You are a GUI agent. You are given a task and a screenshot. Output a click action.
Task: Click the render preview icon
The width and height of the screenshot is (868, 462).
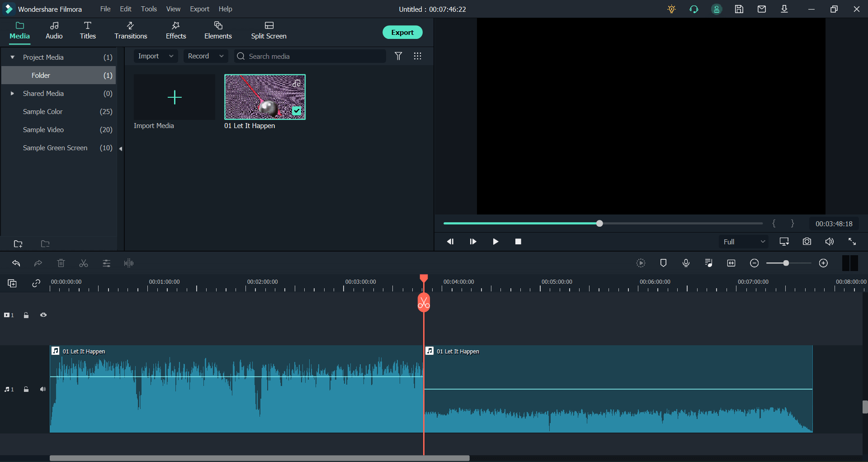point(641,263)
